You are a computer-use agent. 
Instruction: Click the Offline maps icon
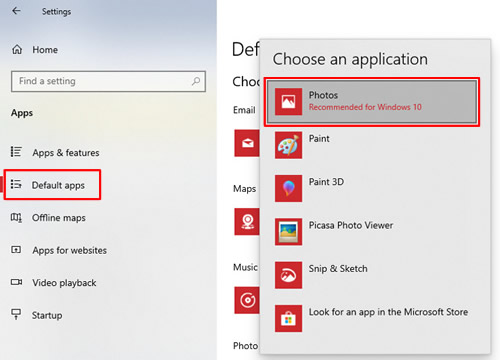[x=16, y=218]
